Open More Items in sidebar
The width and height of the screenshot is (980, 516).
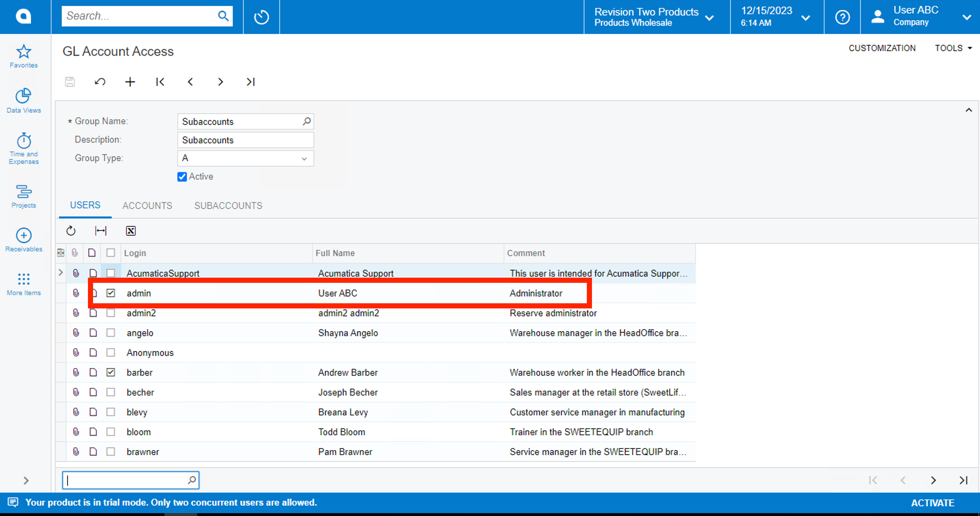pos(24,285)
